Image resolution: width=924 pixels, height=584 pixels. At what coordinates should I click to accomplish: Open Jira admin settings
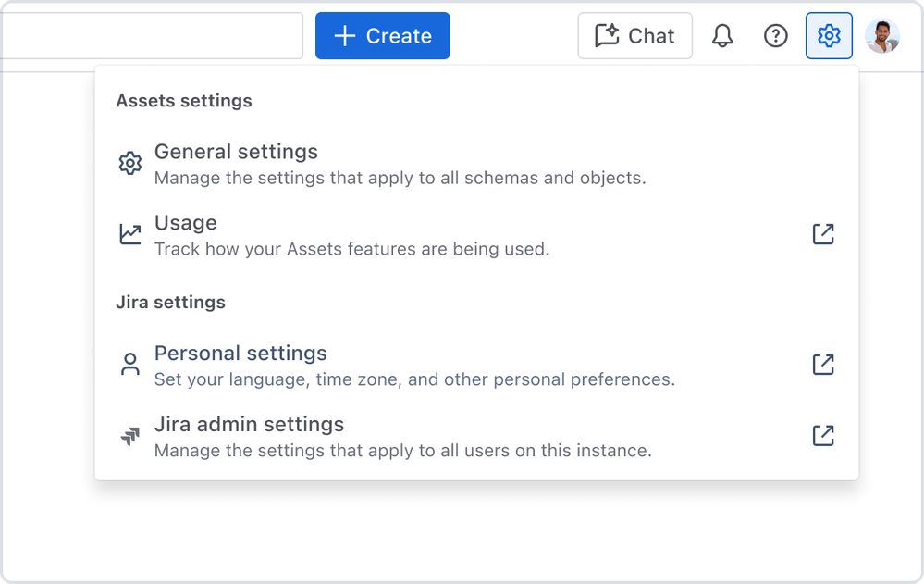tap(476, 437)
